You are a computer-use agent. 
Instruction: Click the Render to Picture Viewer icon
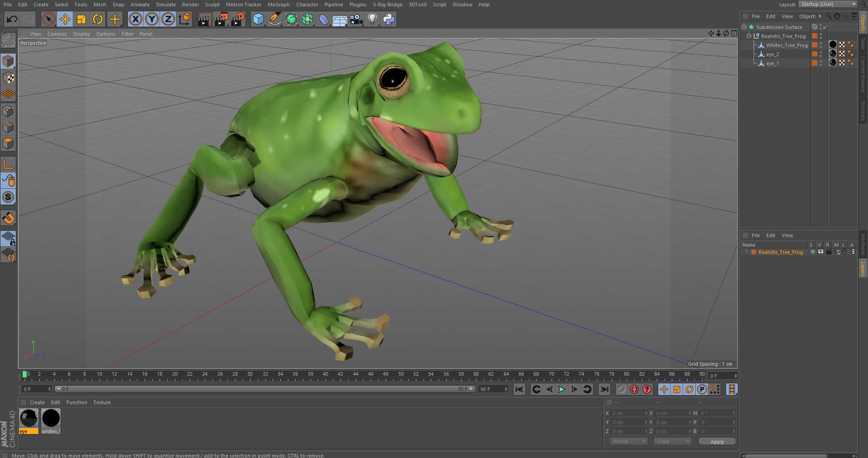(x=221, y=19)
